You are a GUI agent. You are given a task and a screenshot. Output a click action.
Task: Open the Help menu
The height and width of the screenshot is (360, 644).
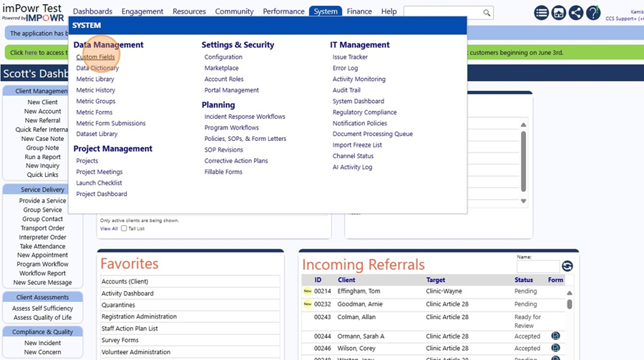[389, 11]
